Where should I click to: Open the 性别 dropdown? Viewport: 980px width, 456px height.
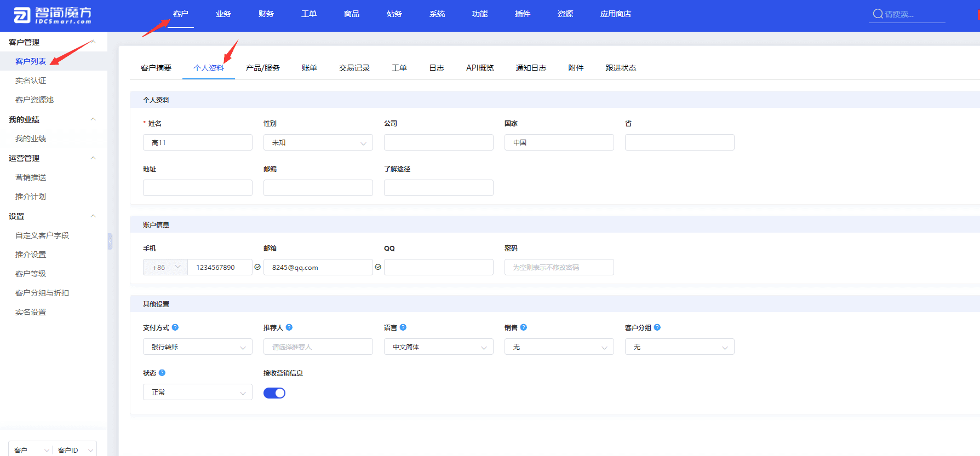coord(318,142)
